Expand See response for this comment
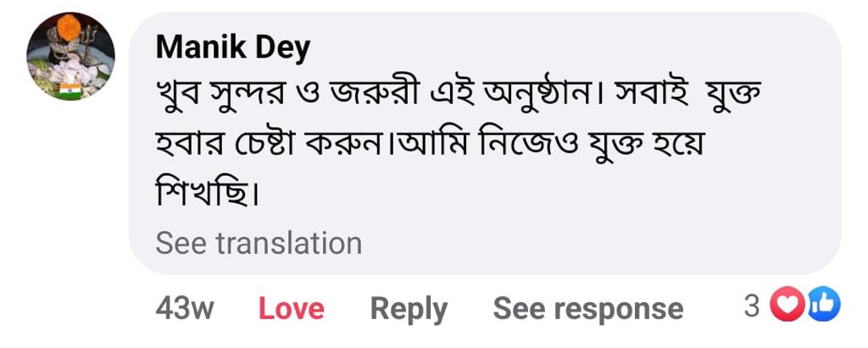This screenshot has height=348, width=868. 587,309
